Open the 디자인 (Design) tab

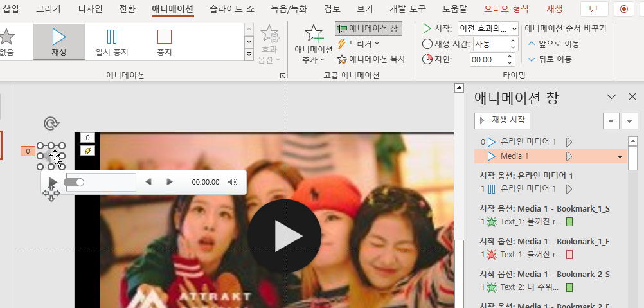89,8
